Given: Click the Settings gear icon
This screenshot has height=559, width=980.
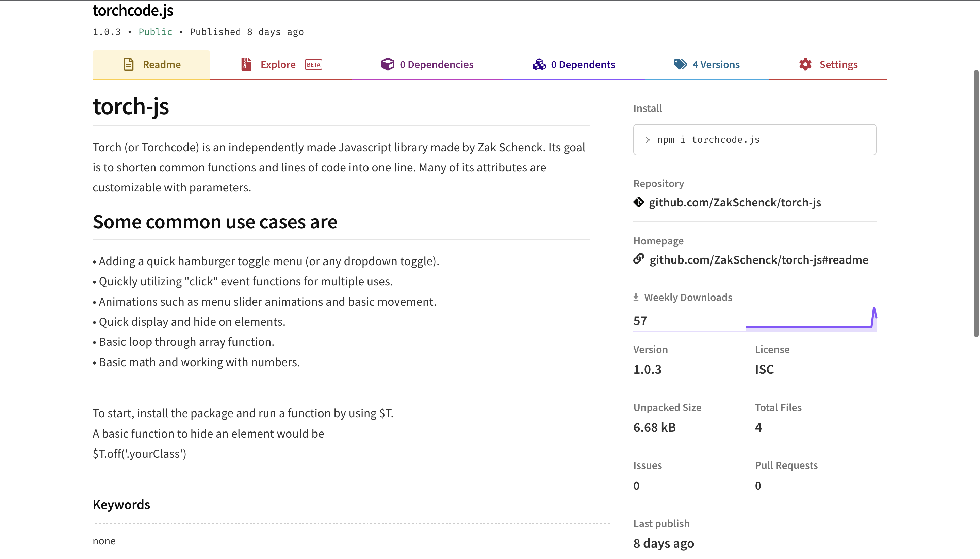Looking at the screenshot, I should point(805,64).
